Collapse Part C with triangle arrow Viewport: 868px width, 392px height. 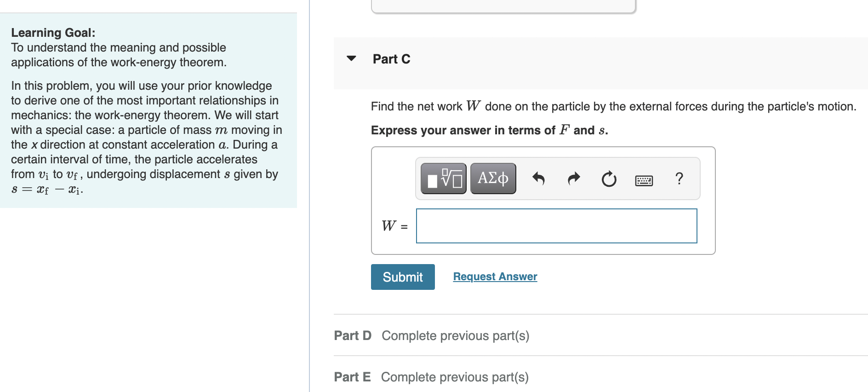click(351, 58)
